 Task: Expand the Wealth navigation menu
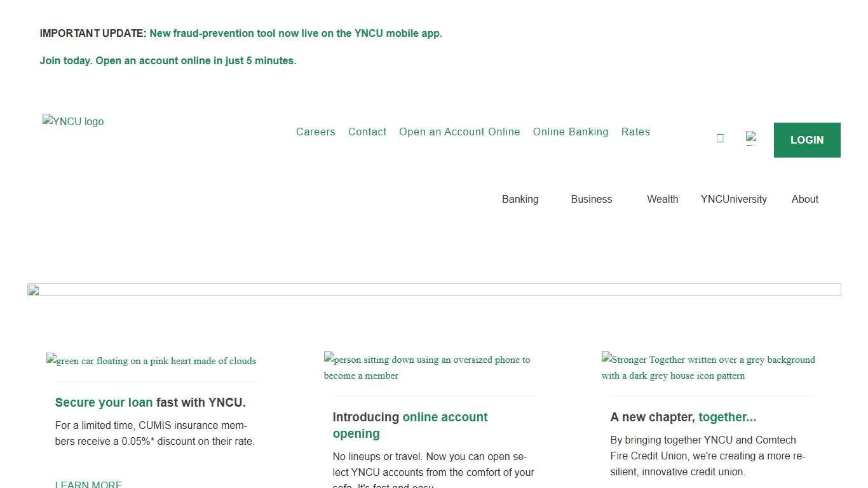click(662, 199)
